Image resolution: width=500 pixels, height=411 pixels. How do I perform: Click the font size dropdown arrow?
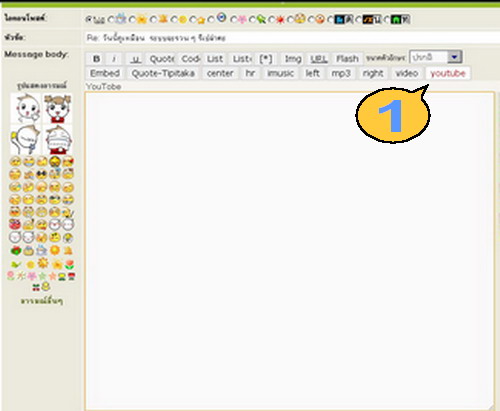(454, 57)
